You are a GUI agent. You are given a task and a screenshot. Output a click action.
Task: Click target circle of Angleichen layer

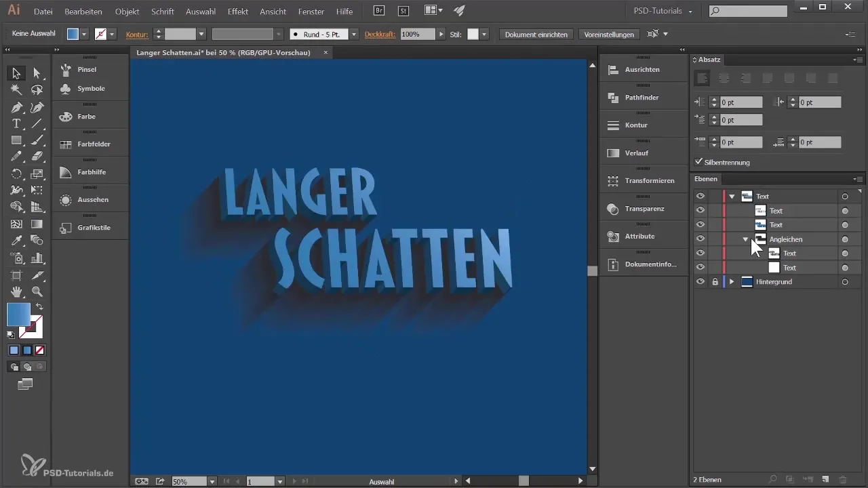845,239
